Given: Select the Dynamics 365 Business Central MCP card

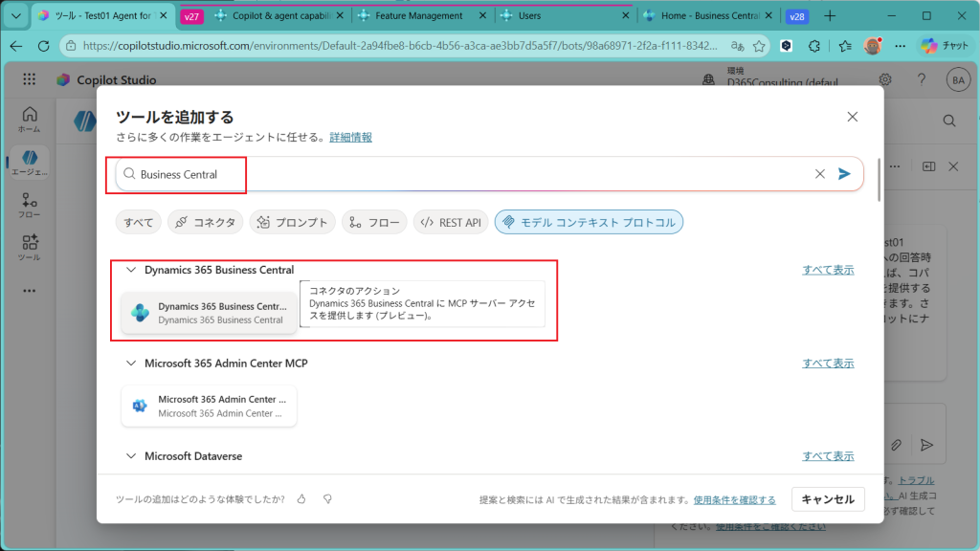Looking at the screenshot, I should pyautogui.click(x=209, y=313).
